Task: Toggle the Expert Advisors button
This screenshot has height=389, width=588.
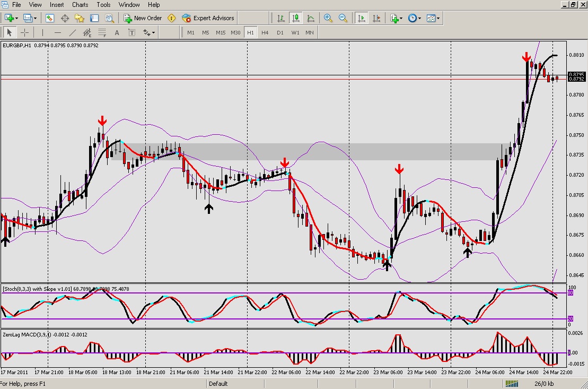Action: [x=208, y=18]
